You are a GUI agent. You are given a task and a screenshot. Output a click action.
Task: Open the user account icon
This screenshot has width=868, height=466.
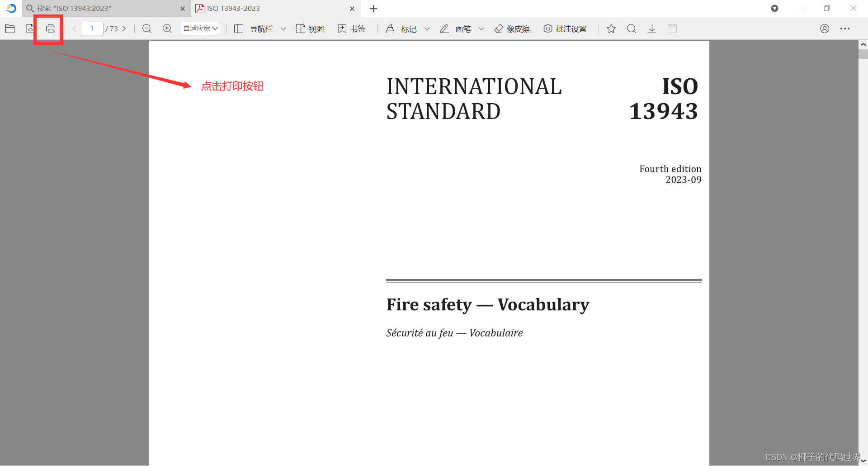click(825, 29)
